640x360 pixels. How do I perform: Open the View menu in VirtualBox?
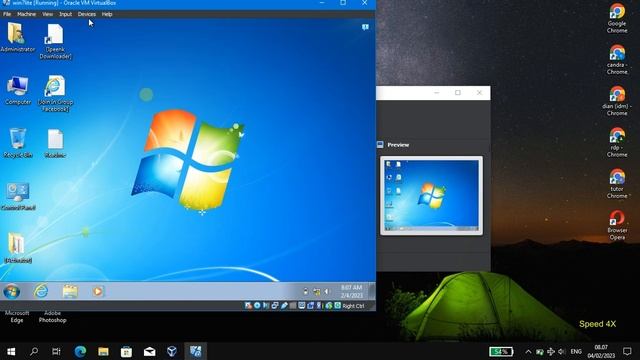click(x=47, y=14)
